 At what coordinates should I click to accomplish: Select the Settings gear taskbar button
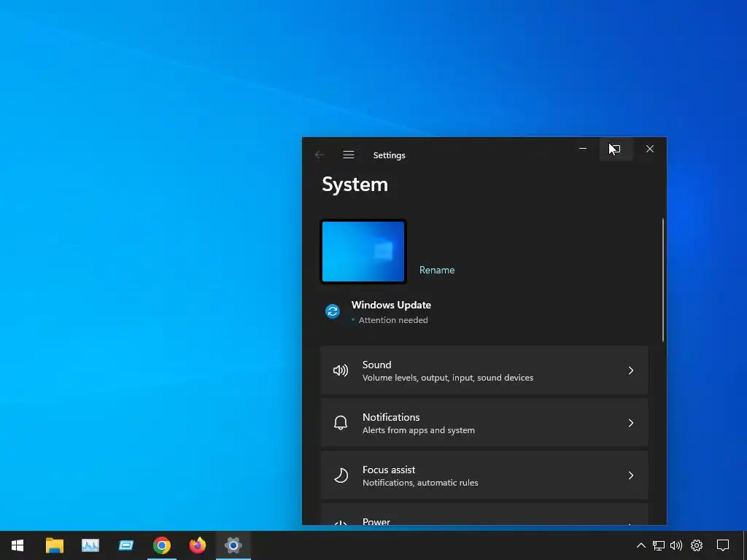(233, 545)
